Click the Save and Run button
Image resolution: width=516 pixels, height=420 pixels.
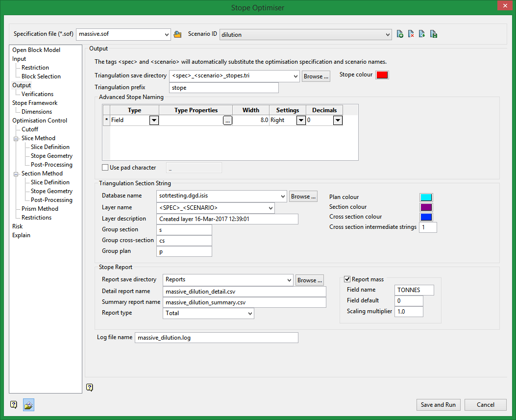click(x=438, y=405)
